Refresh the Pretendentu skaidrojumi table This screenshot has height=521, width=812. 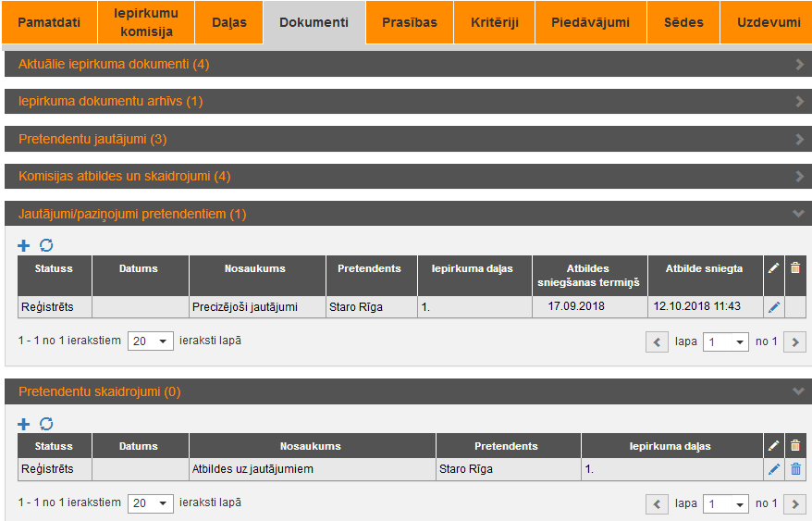[x=46, y=424]
